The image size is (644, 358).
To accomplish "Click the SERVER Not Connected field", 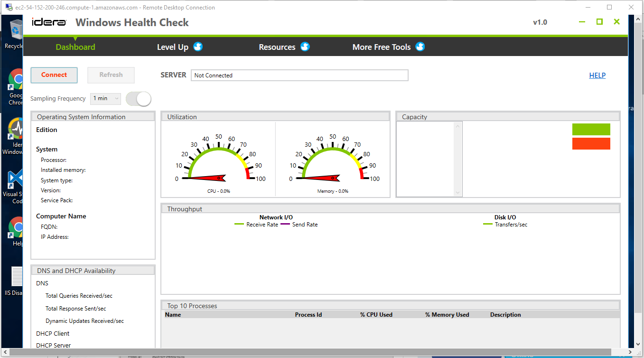I will (299, 75).
